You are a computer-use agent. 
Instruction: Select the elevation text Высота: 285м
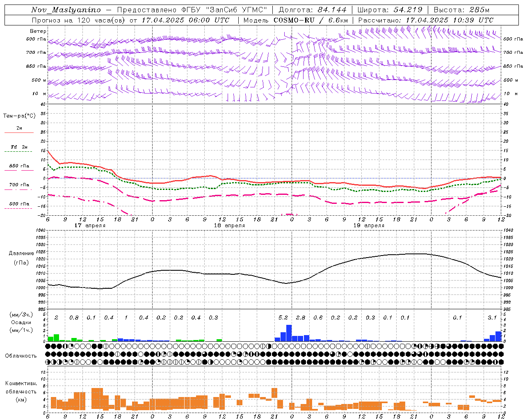pos(461,10)
